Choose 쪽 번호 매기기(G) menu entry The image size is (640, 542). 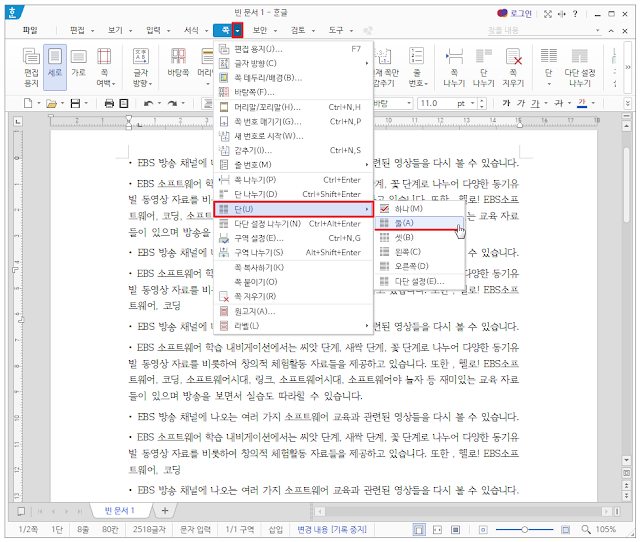point(293,121)
